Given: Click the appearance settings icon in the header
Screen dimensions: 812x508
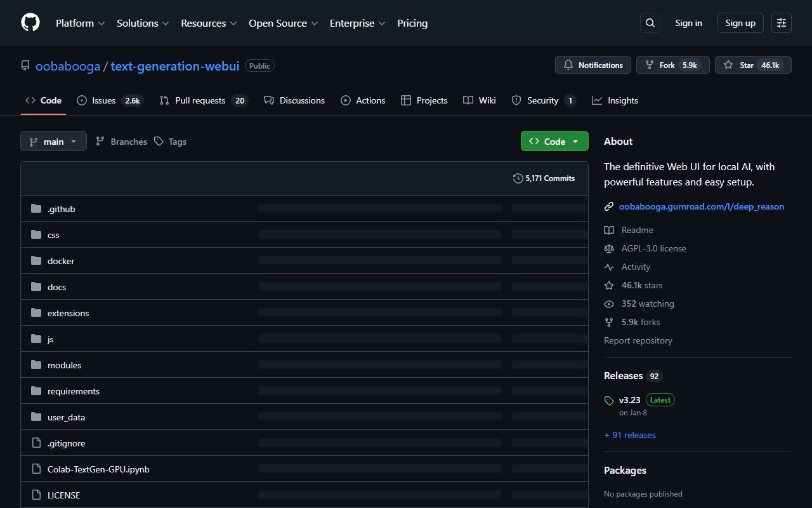Looking at the screenshot, I should coord(781,22).
